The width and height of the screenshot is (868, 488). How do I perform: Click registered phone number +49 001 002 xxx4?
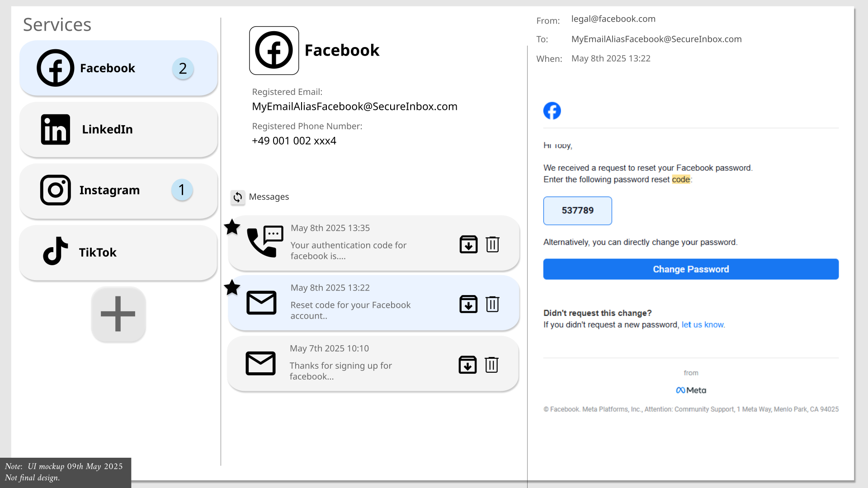click(x=294, y=141)
